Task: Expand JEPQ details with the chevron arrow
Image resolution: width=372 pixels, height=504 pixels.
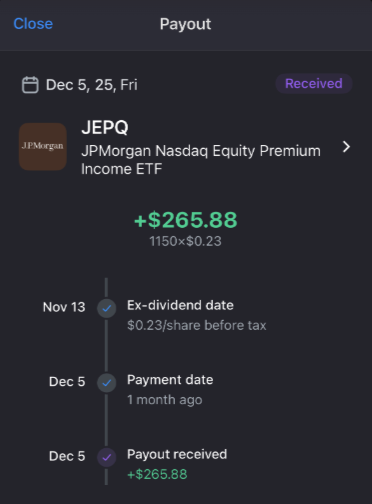Action: click(346, 147)
